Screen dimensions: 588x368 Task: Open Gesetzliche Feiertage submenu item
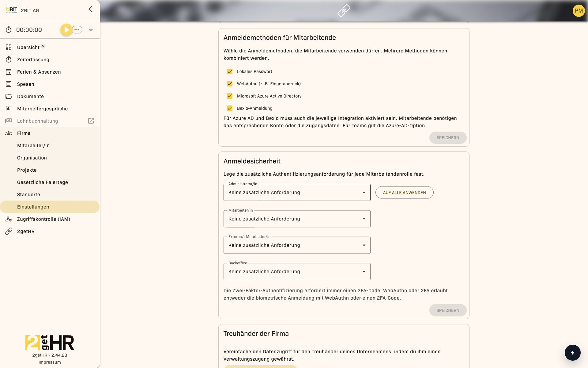(x=50, y=182)
